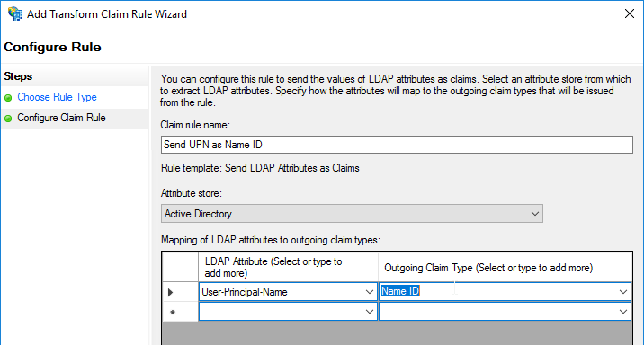Expand the User-Principal-Name LDAP attribute dropdown
644x345 pixels.
pos(370,292)
